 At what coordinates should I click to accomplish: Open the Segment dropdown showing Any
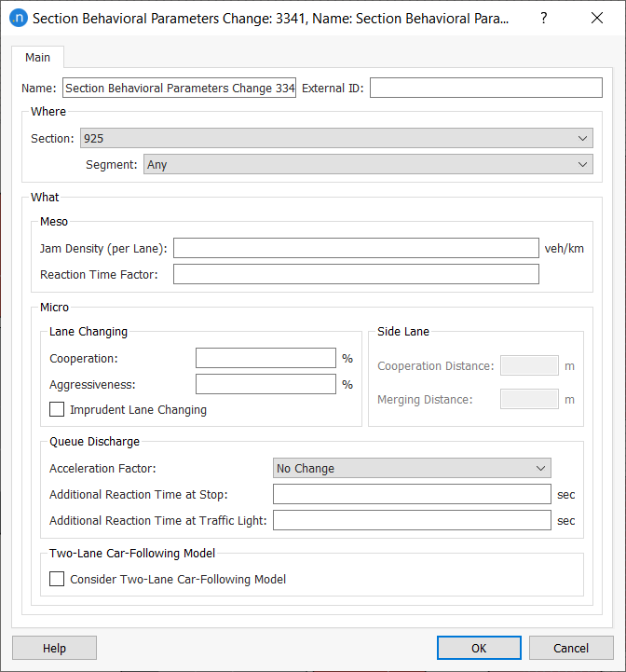368,165
